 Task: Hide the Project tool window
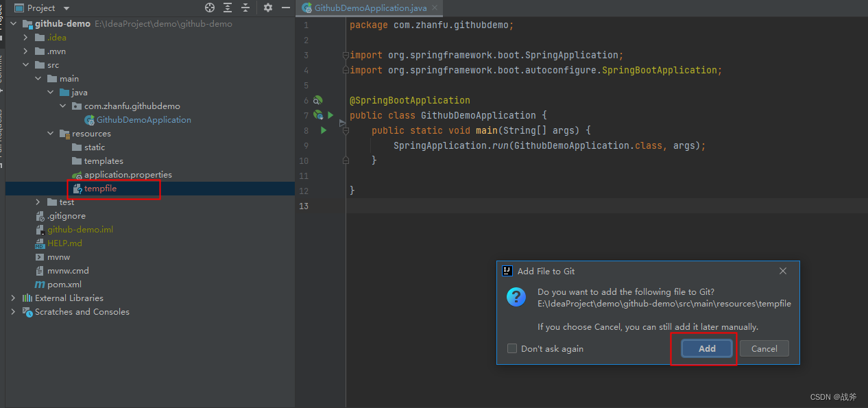point(285,8)
